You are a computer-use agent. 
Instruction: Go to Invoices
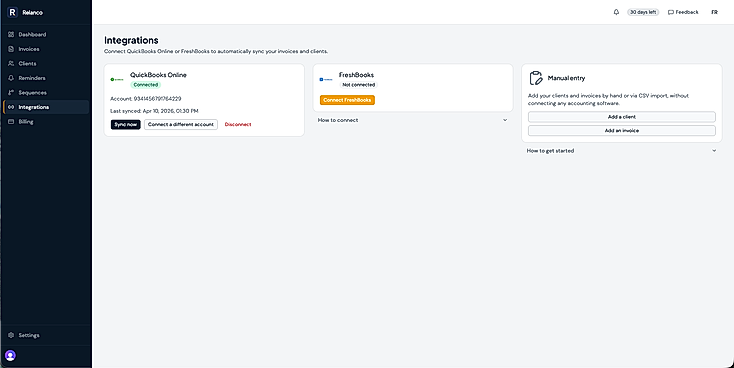[45, 49]
